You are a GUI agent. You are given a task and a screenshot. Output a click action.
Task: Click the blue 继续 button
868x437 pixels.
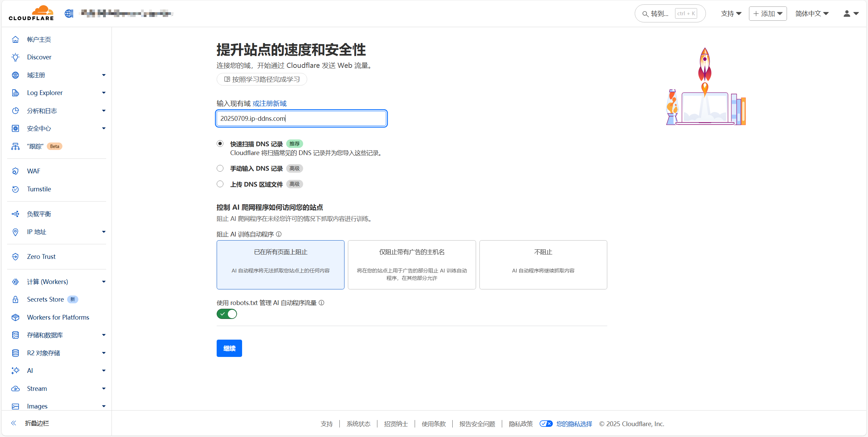click(x=229, y=348)
